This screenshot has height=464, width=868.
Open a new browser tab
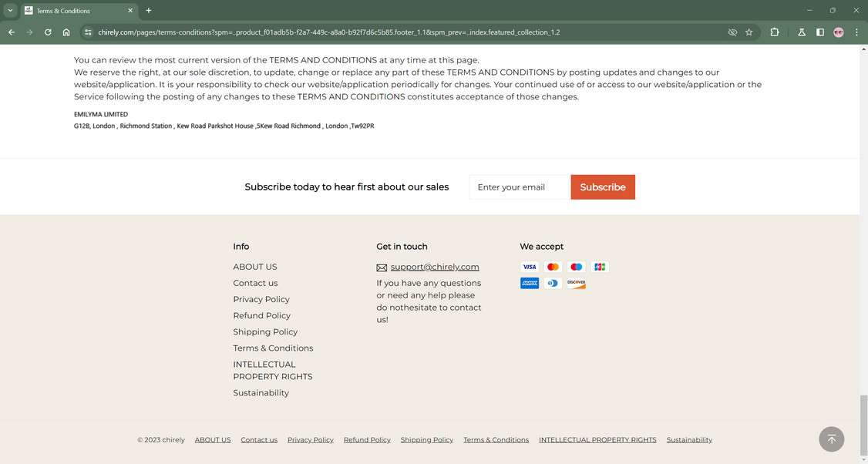pos(149,11)
